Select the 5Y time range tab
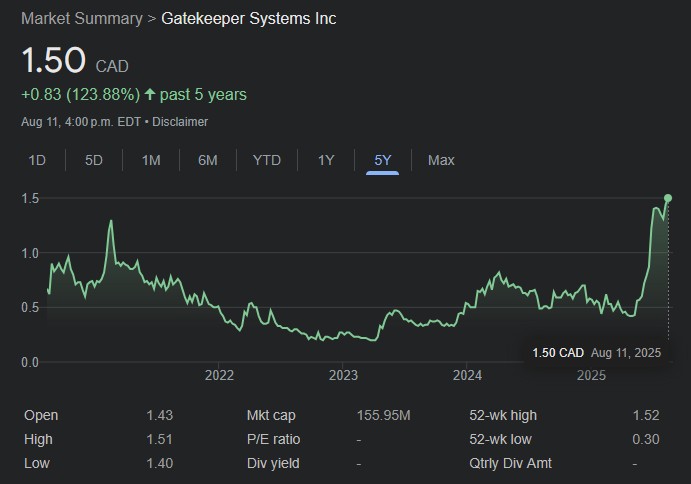 (383, 160)
